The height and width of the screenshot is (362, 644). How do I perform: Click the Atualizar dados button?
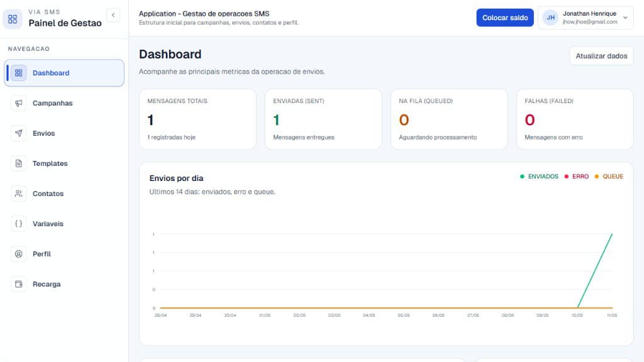tap(601, 56)
